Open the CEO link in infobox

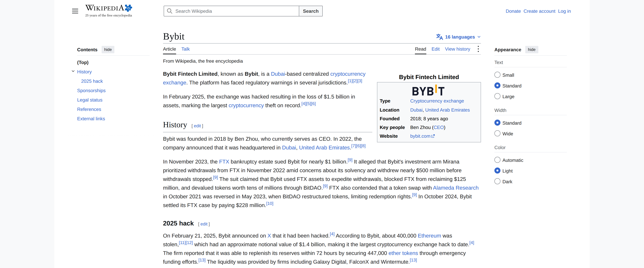pyautogui.click(x=439, y=127)
